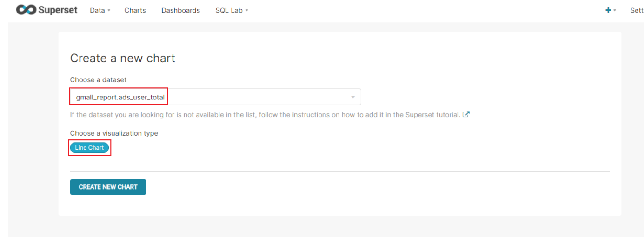Open the Superset tutorial external link icon
The image size is (644, 237).
click(x=466, y=114)
